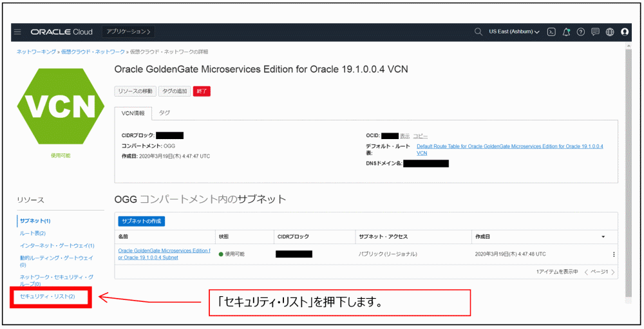Screen dimensions: 644x329
Task: Click the 状態 column header
Action: tap(224, 237)
